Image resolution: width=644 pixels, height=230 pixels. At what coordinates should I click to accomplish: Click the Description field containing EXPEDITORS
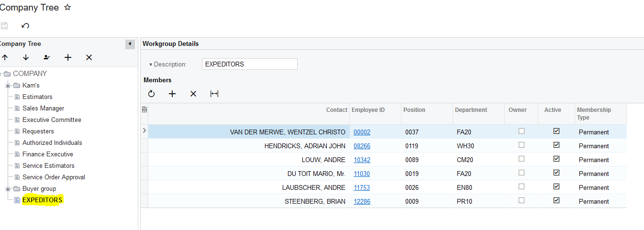point(249,64)
